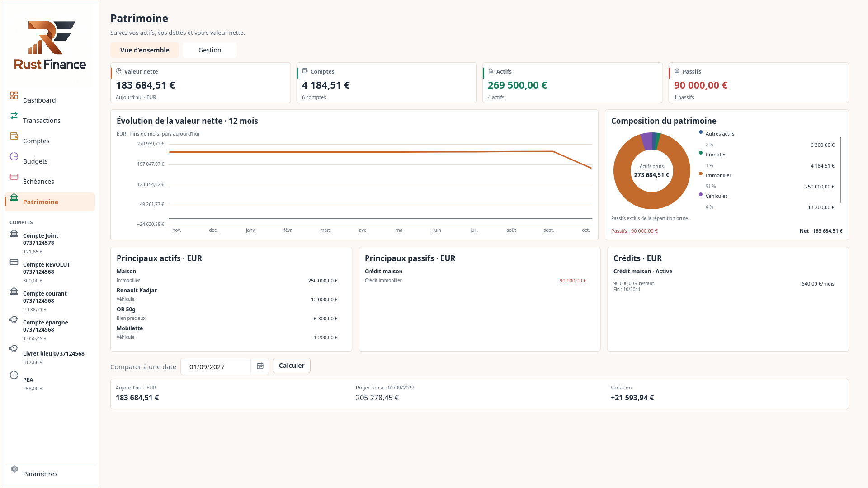Select the Patrimoine bank icon in sidebar

(x=14, y=197)
